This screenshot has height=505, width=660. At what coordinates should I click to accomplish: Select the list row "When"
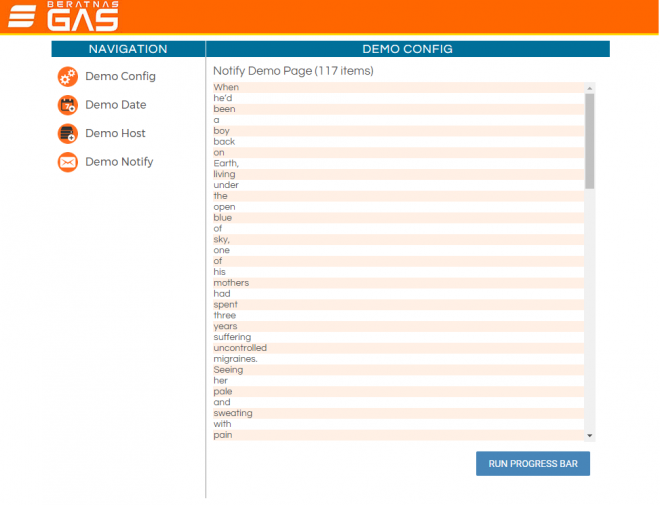tap(399, 87)
